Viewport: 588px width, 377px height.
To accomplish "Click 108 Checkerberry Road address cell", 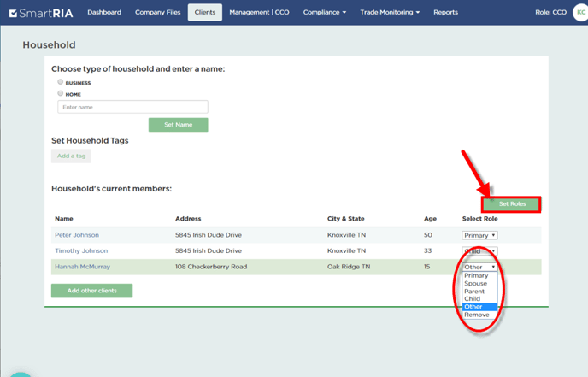I will [x=211, y=267].
